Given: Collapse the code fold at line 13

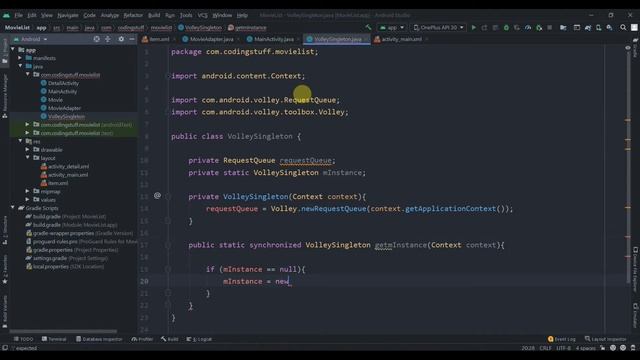Looking at the screenshot, I should click(167, 197).
